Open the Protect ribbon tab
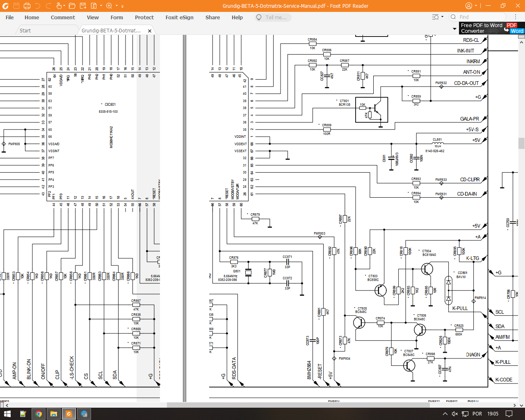Screen dimensions: 525x420 point(144,17)
